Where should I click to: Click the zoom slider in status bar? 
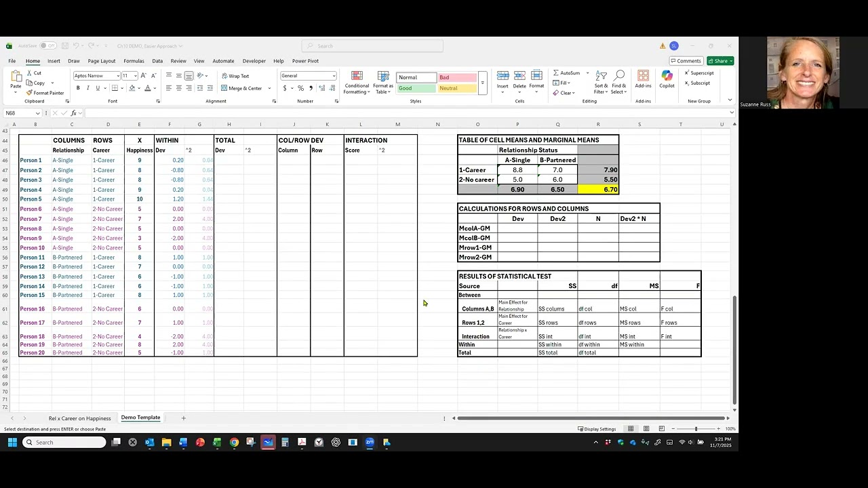pyautogui.click(x=696, y=429)
